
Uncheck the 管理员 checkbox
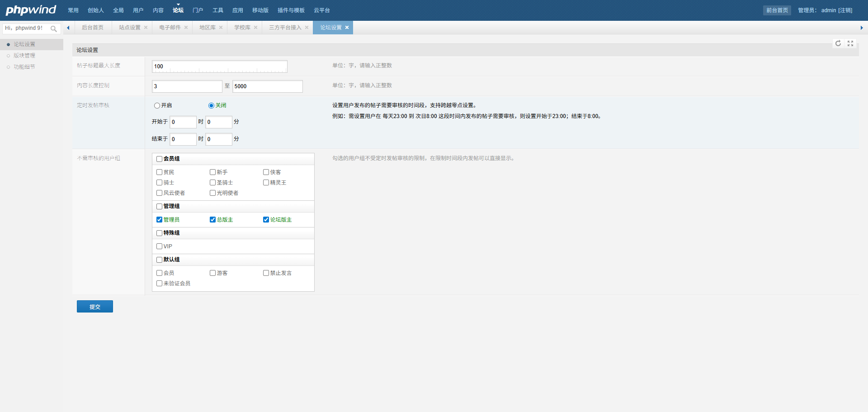point(159,220)
